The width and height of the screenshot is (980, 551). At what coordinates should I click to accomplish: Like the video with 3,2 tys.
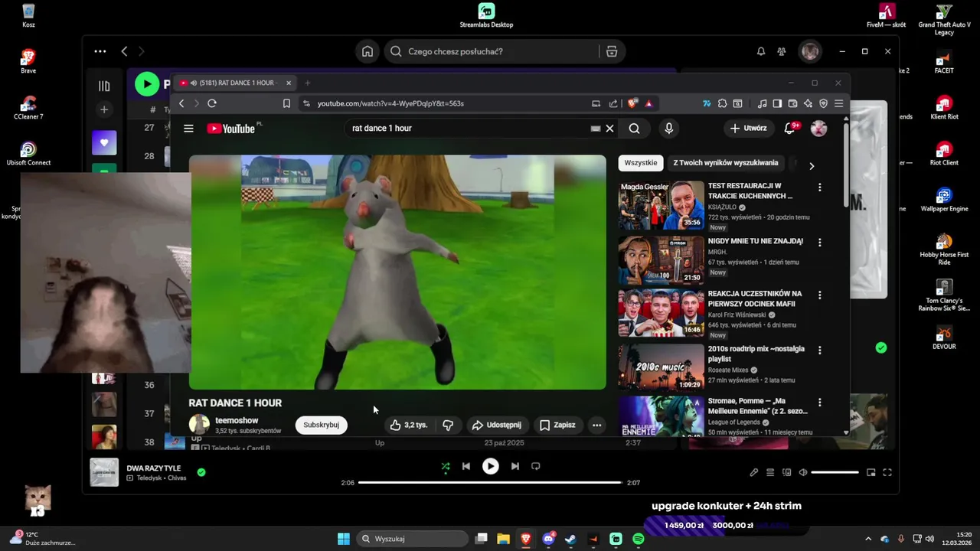409,425
